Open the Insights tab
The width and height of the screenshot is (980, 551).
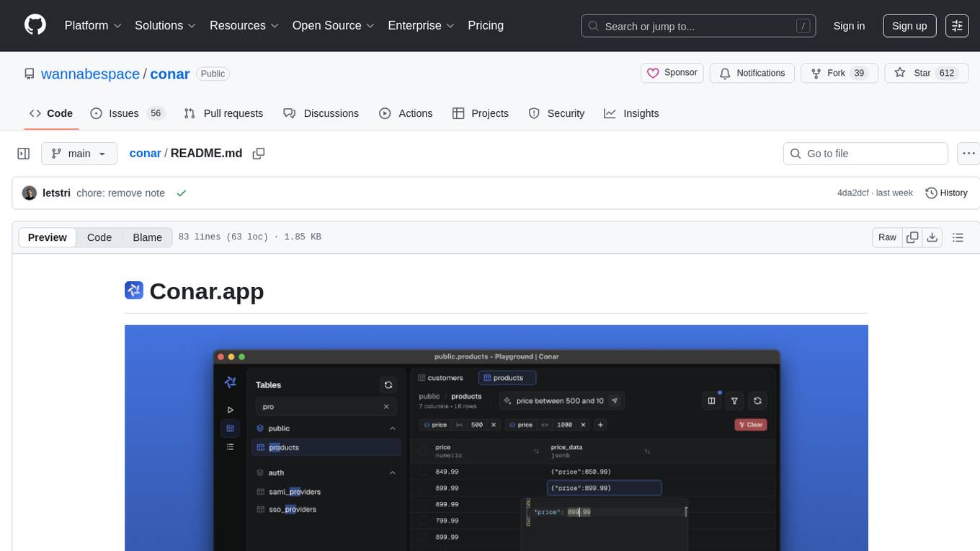click(631, 113)
